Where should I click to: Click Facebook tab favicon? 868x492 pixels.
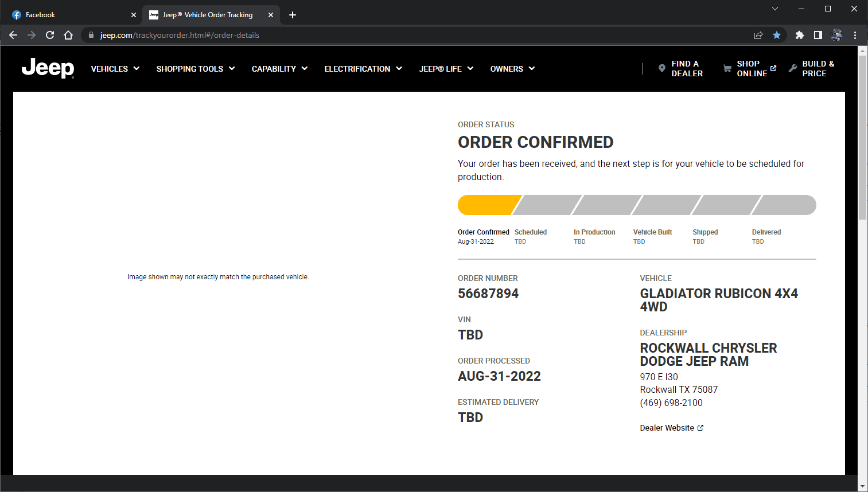17,15
